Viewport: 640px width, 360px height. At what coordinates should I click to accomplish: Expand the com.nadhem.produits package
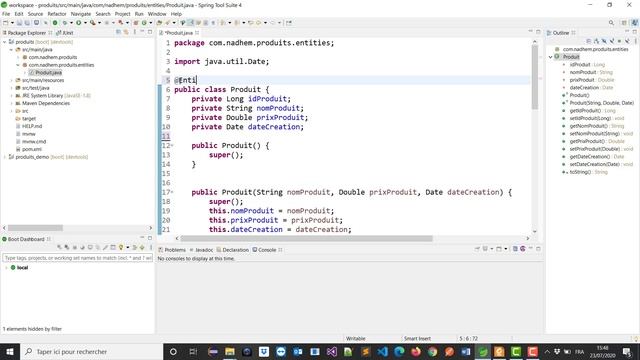pos(18,57)
